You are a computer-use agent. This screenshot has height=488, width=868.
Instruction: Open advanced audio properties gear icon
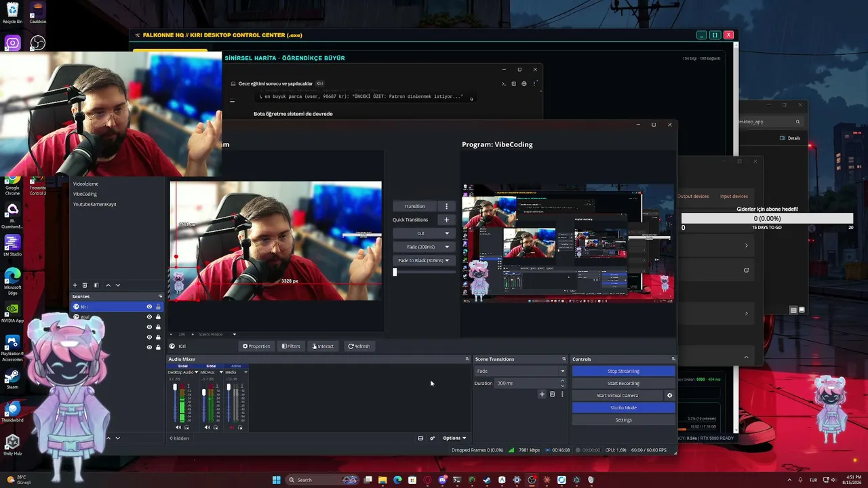coord(432,438)
